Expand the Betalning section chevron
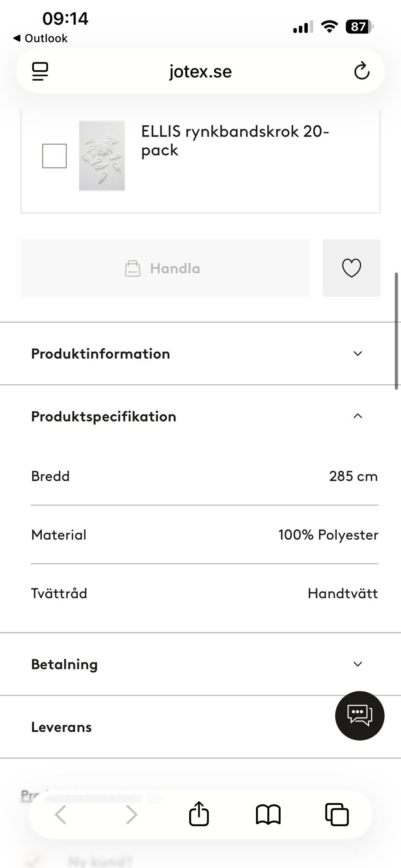Image resolution: width=401 pixels, height=868 pixels. click(358, 664)
